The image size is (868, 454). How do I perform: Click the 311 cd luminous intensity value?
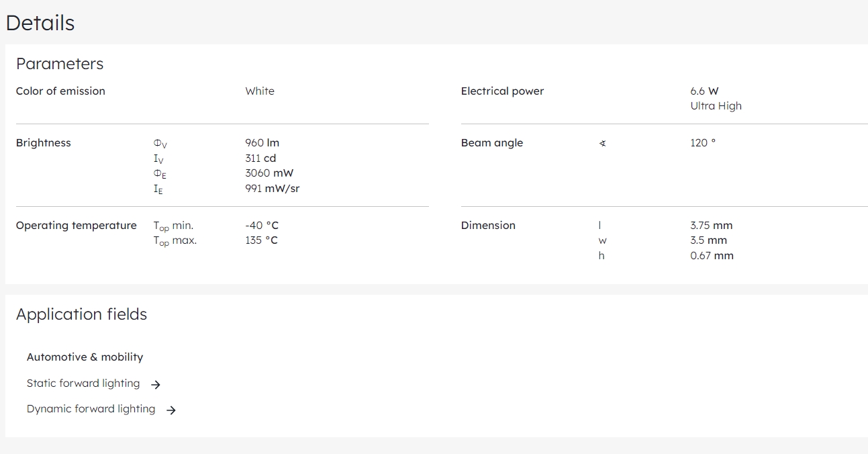point(260,158)
